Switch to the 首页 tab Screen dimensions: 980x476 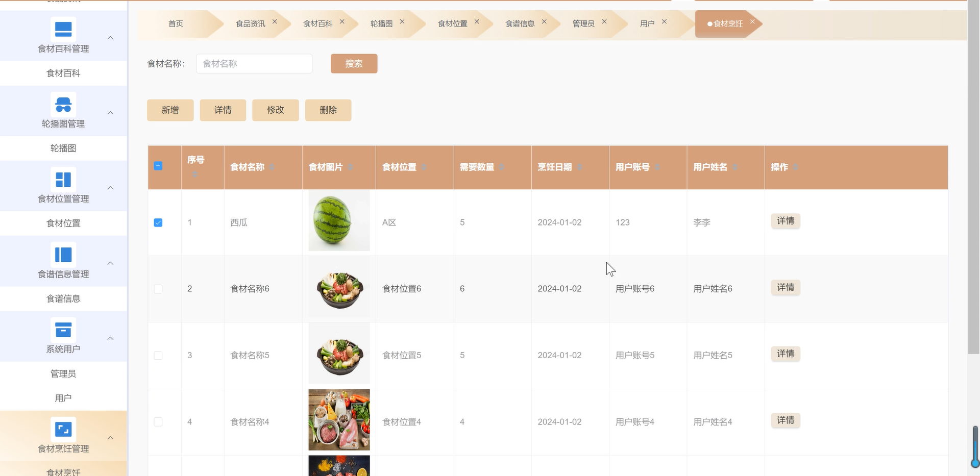coord(176,23)
